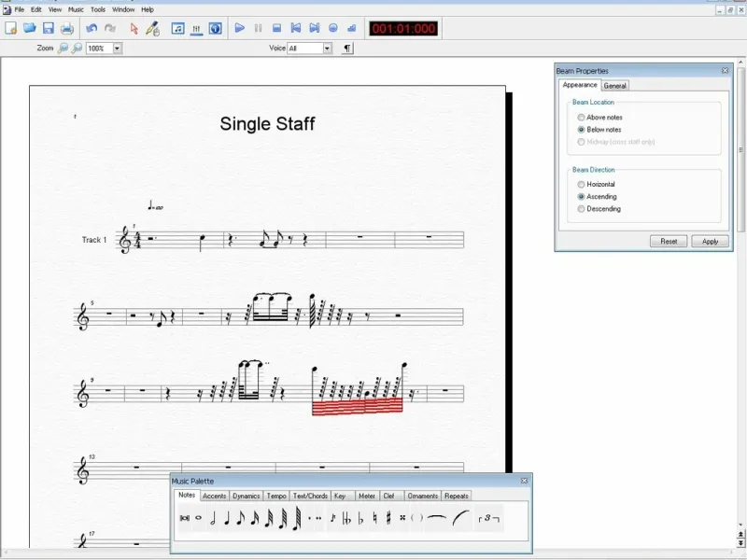Open the Zoom percentage dropdown
747x560 pixels.
[118, 49]
